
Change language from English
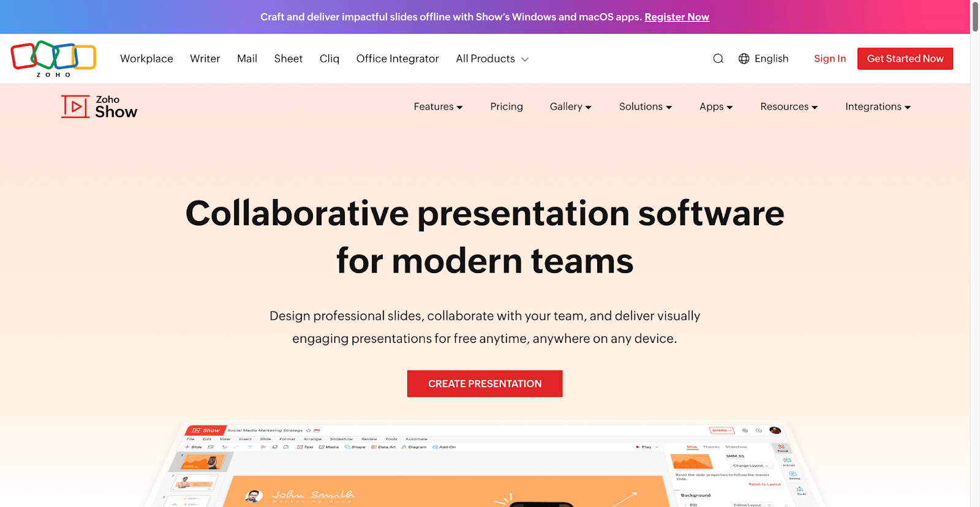771,59
